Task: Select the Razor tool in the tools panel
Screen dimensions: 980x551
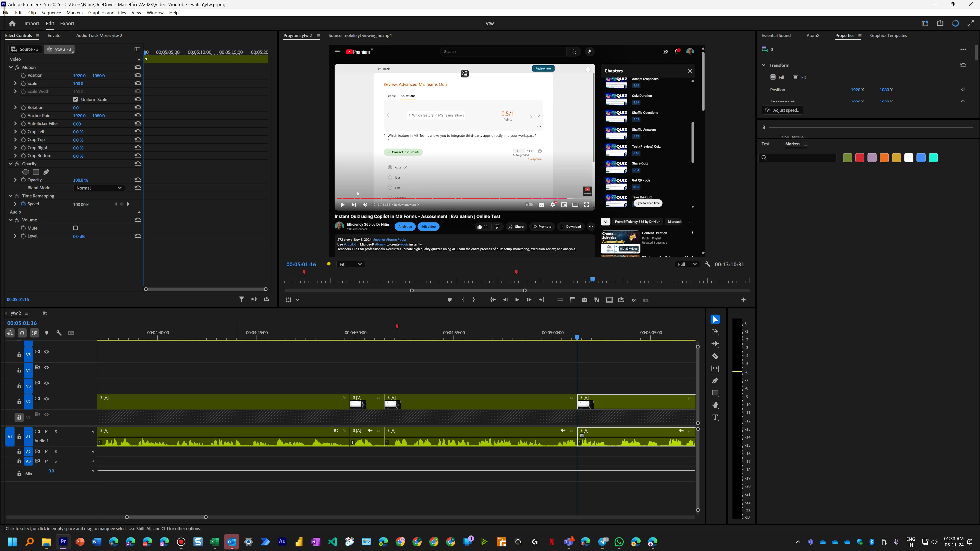Action: 715,356
